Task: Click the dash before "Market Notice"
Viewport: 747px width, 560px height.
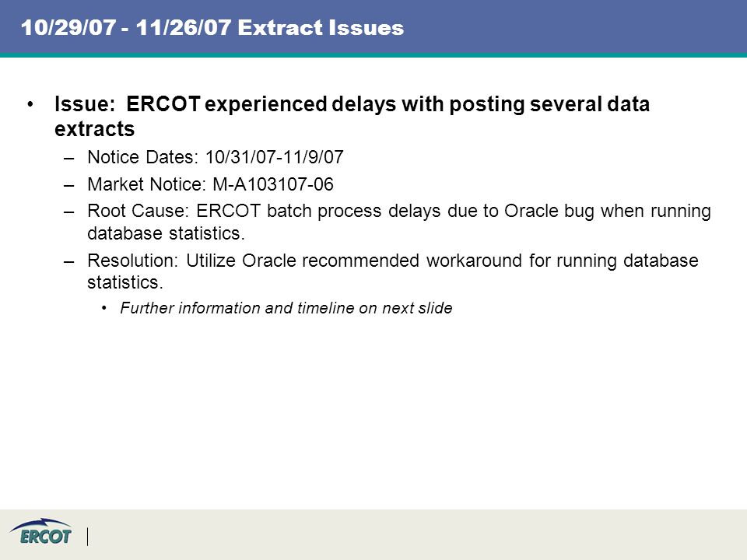Action: coord(68,185)
